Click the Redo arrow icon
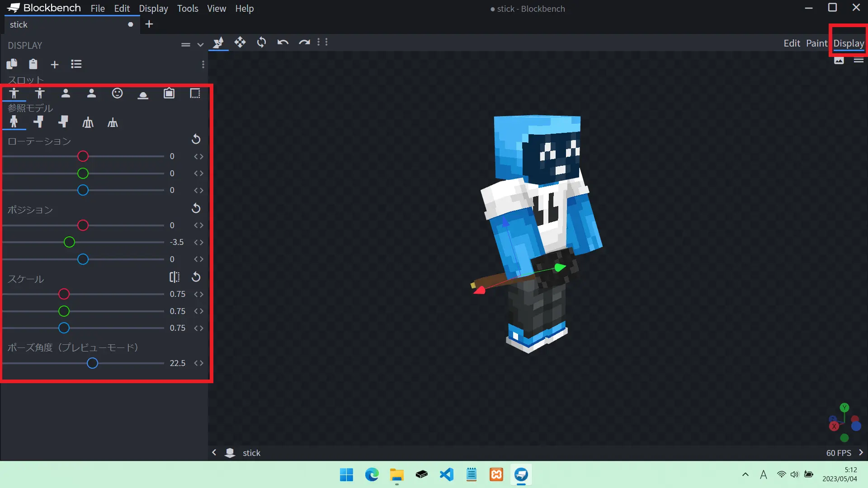 [x=304, y=42]
